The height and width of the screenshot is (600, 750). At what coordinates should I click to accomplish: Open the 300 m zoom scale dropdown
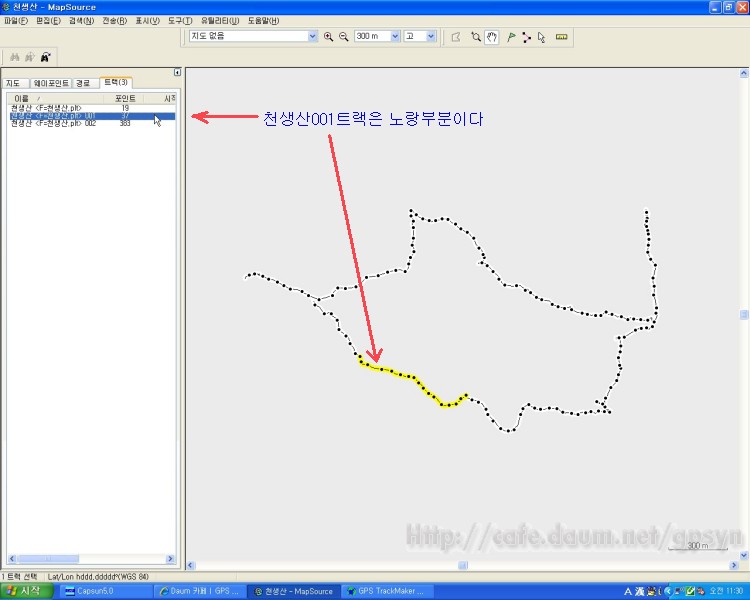click(395, 36)
